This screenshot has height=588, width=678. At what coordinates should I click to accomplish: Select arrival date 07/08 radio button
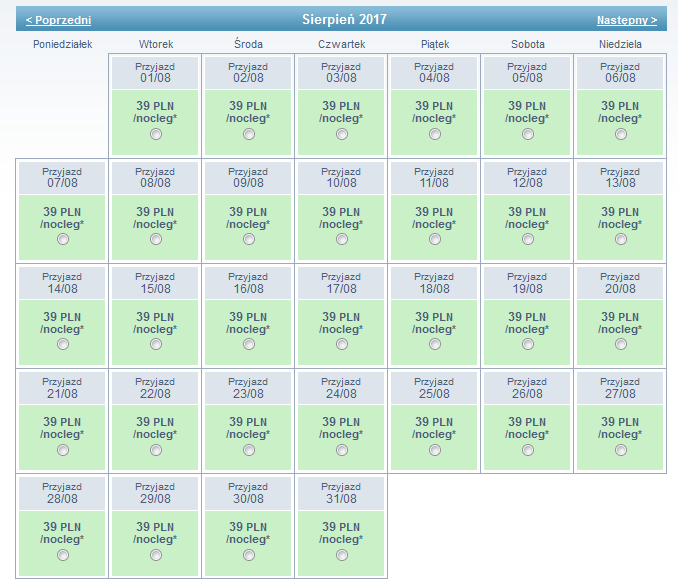63,239
